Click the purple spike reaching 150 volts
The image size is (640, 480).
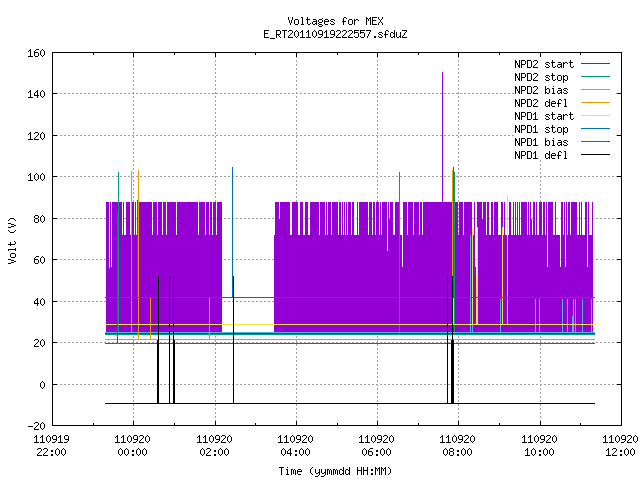442,137
